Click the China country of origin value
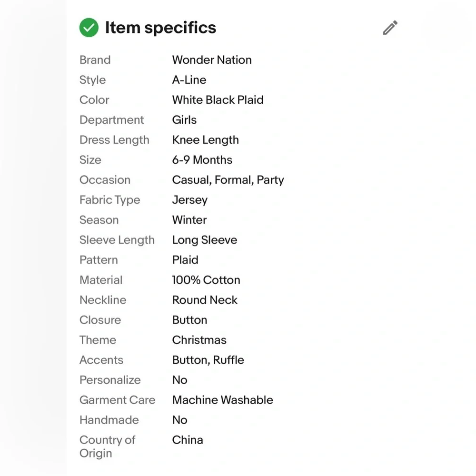This screenshot has width=476, height=476. tap(188, 440)
